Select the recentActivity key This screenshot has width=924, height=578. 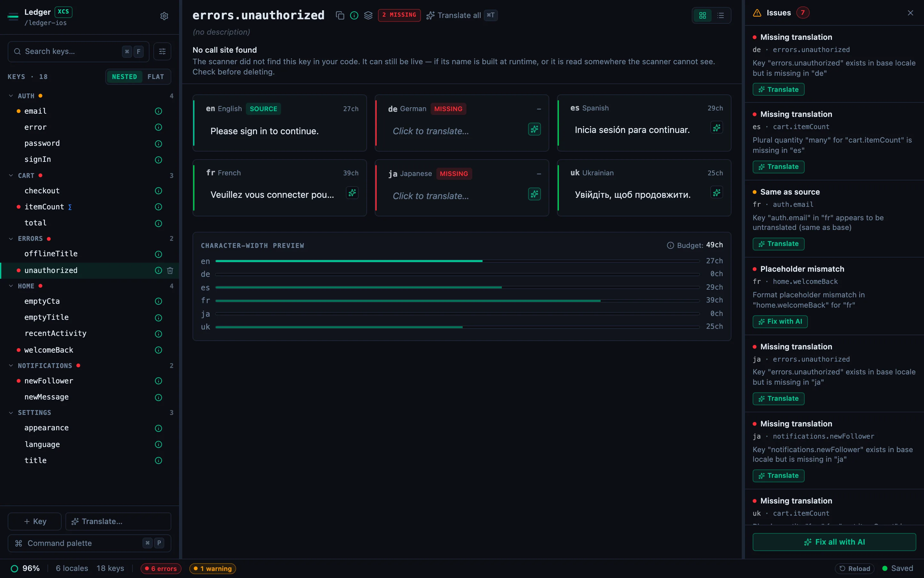[x=89, y=333]
